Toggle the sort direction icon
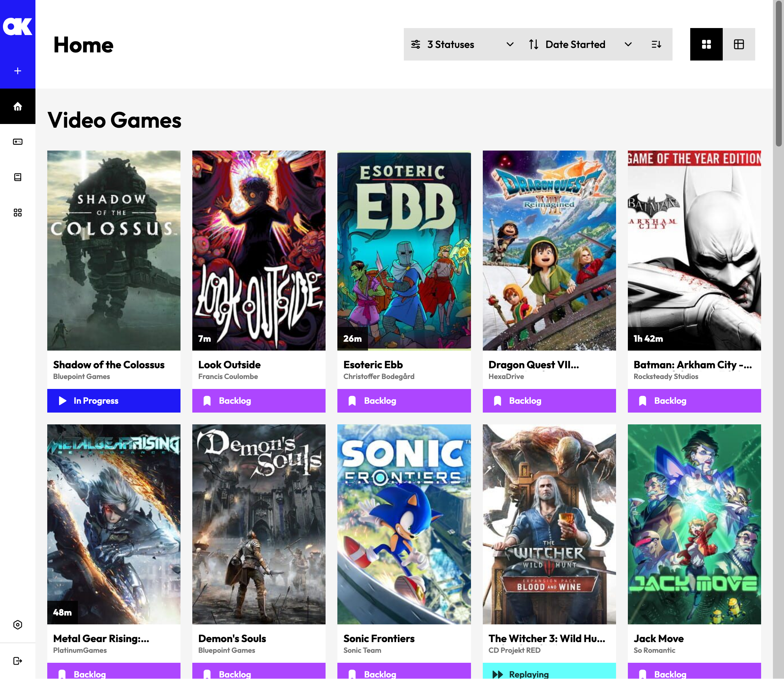The width and height of the screenshot is (784, 679). pos(656,44)
